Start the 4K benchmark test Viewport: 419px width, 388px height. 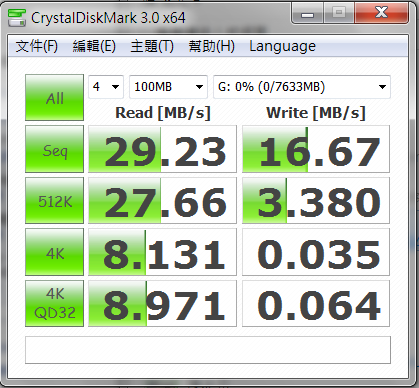tap(55, 252)
